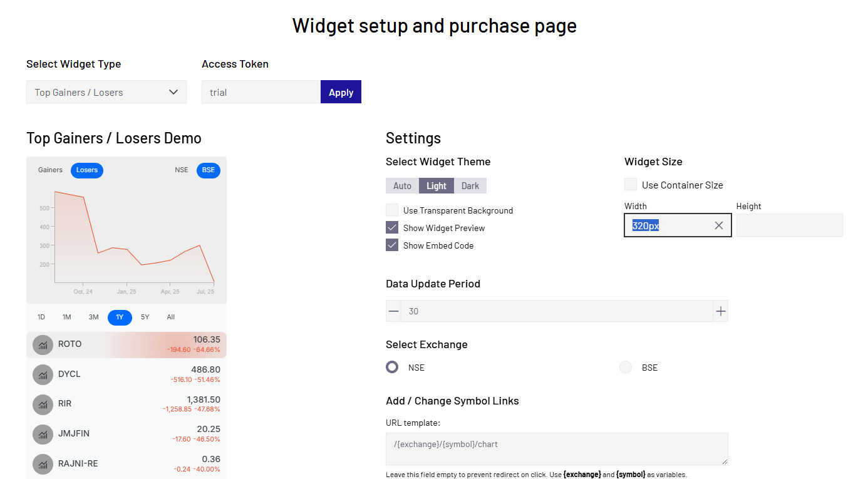Select the BSE exchange radio button
Screen dimensions: 868x479
(x=626, y=368)
